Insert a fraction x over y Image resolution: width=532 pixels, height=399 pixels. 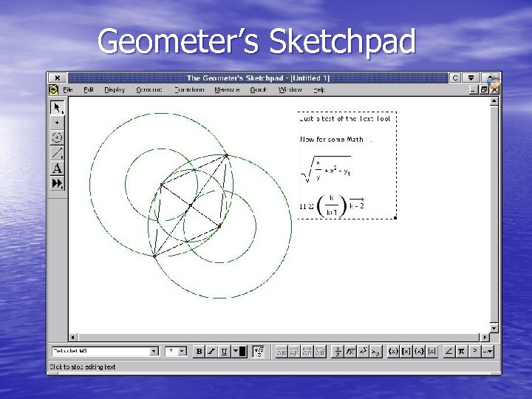[338, 352]
